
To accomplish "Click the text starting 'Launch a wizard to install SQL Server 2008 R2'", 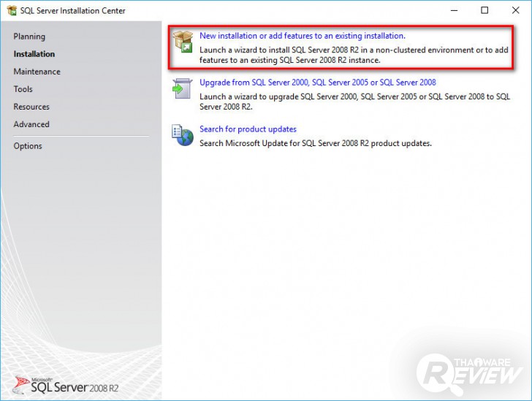I will (x=354, y=55).
